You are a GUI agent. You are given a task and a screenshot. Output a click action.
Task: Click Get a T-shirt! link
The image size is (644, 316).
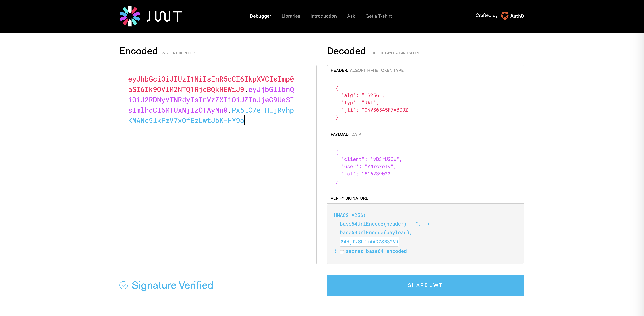pyautogui.click(x=379, y=16)
